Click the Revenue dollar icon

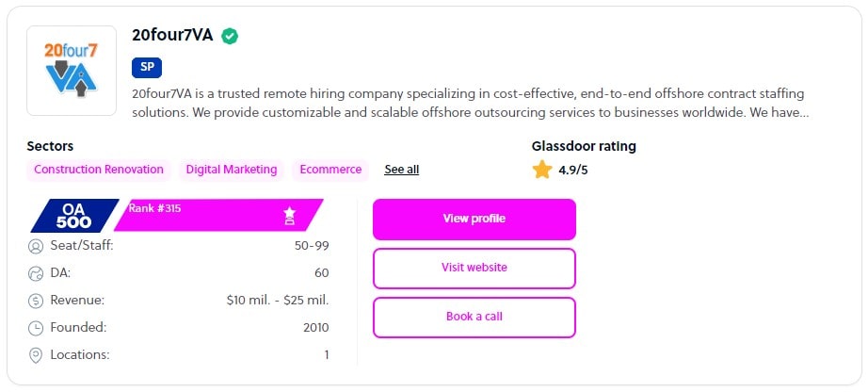click(36, 301)
